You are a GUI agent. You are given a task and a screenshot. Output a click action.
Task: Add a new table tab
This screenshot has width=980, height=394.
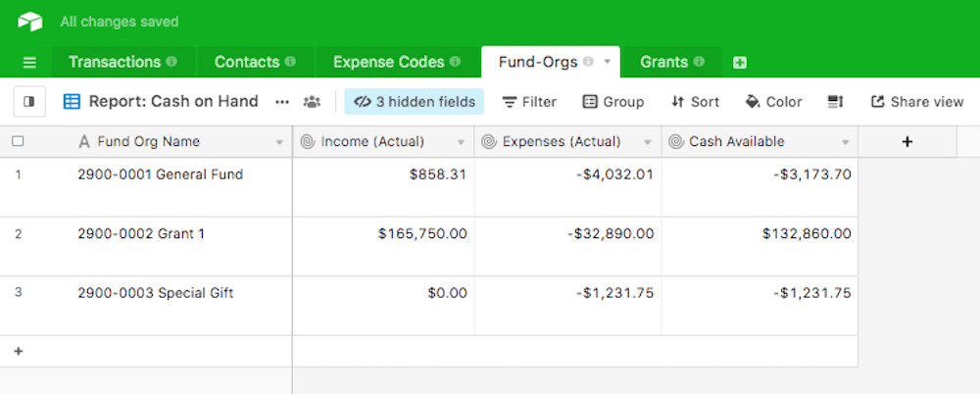click(x=740, y=63)
